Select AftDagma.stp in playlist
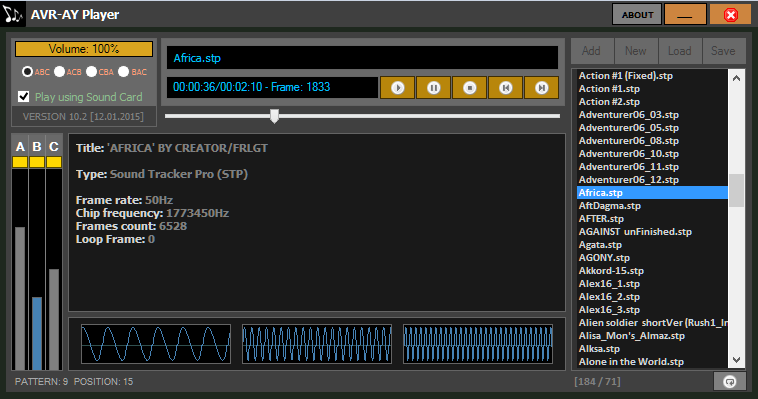758x399 pixels. pos(652,206)
